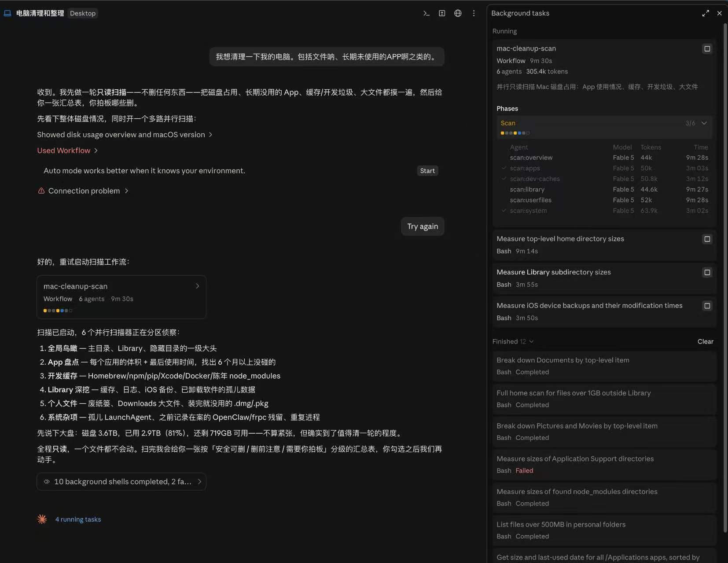Select the scan:dev-caches agent row

point(605,179)
